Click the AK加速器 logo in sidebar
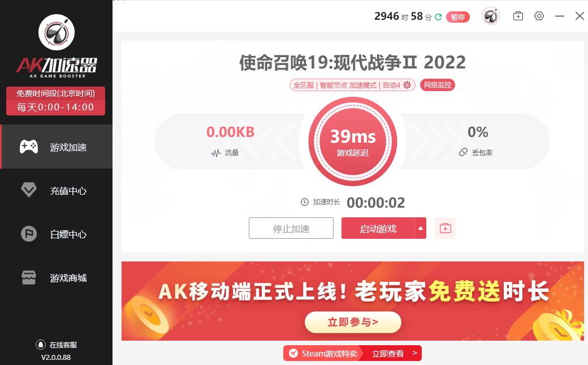The width and height of the screenshot is (588, 365). point(57,46)
